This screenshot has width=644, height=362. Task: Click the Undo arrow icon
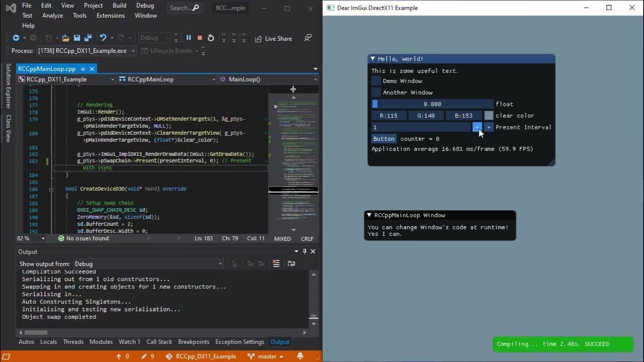click(103, 38)
